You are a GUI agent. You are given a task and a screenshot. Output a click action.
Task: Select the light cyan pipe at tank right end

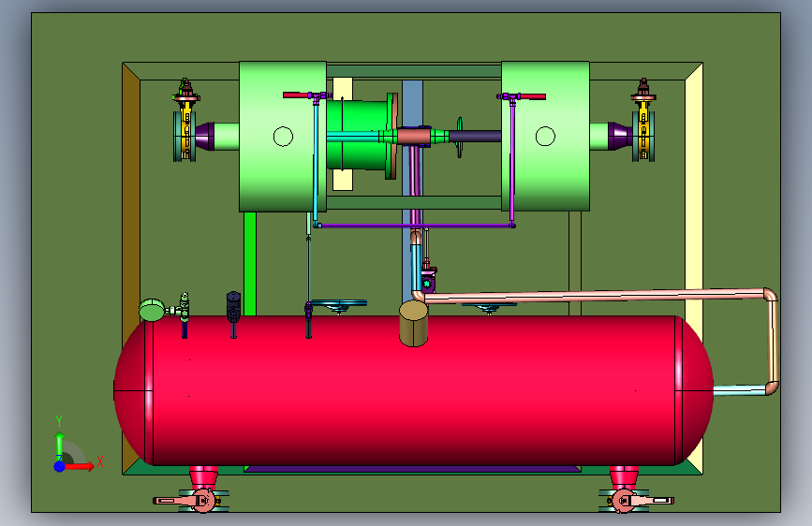coord(740,389)
